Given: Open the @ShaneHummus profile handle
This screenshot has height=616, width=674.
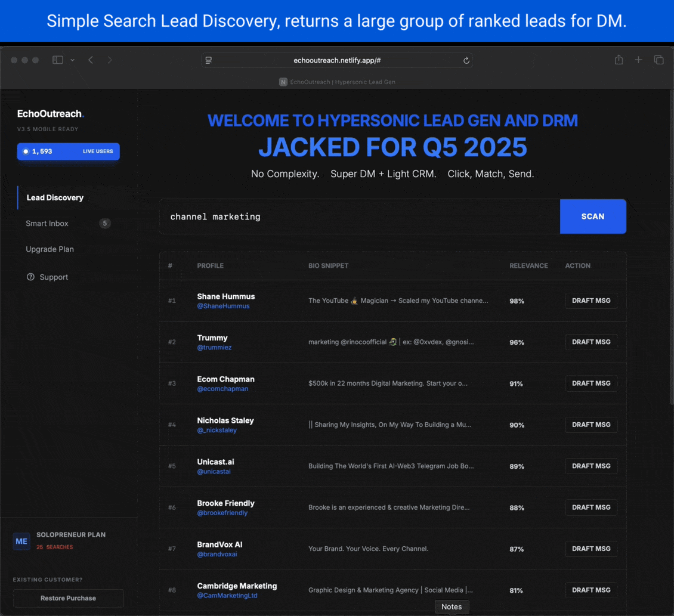Looking at the screenshot, I should (223, 306).
